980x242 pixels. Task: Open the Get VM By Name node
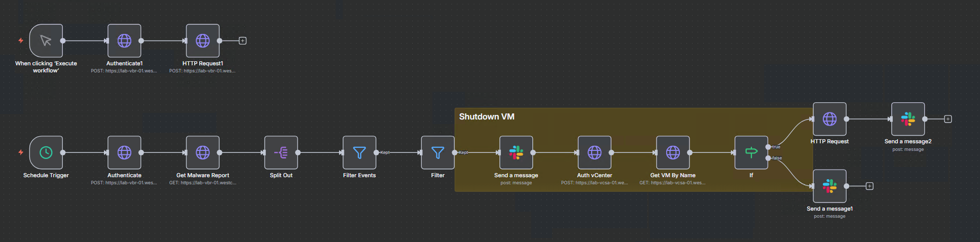pos(673,152)
